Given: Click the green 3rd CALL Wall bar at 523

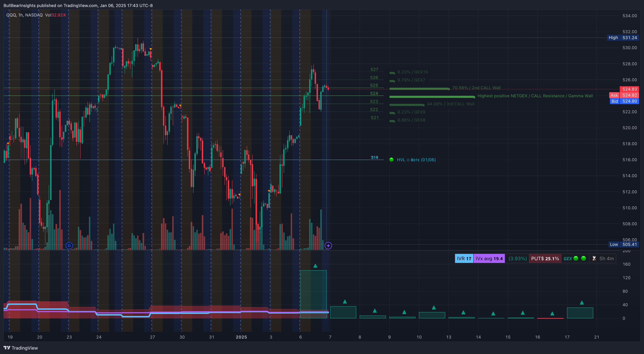Looking at the screenshot, I should point(407,105).
